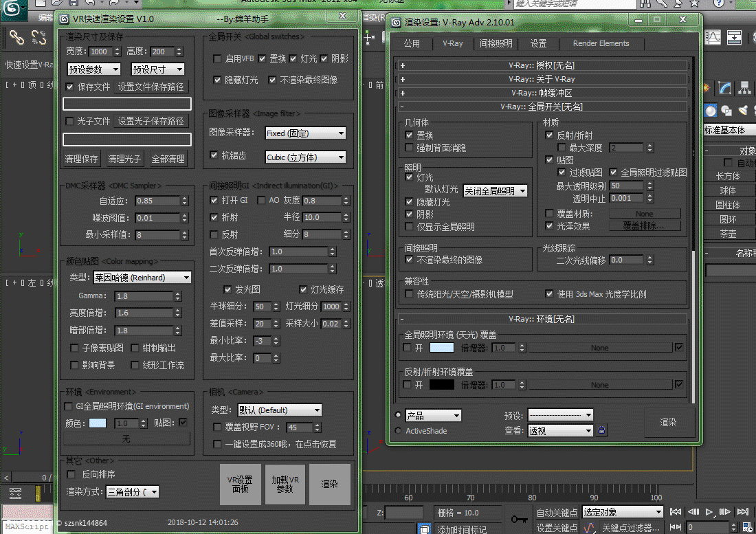
Task: Switch to the 间接照明 tab
Action: [x=496, y=43]
